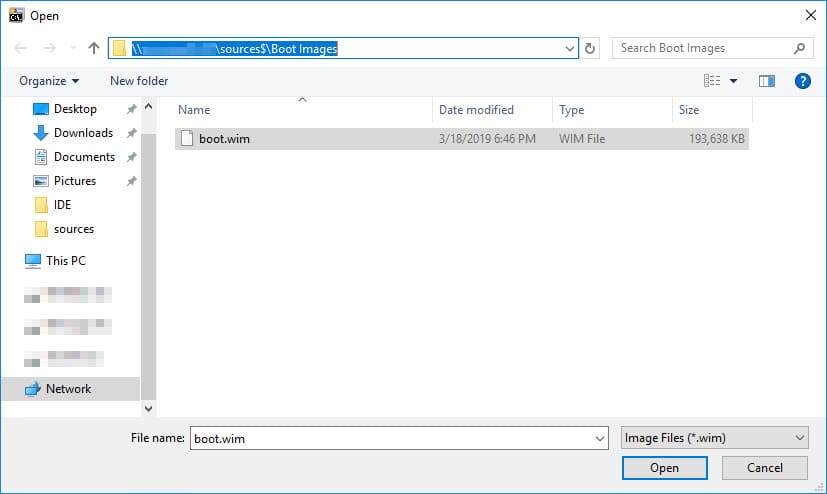Image resolution: width=827 pixels, height=494 pixels.
Task: Click the Refresh button beside address bar
Action: 590,48
